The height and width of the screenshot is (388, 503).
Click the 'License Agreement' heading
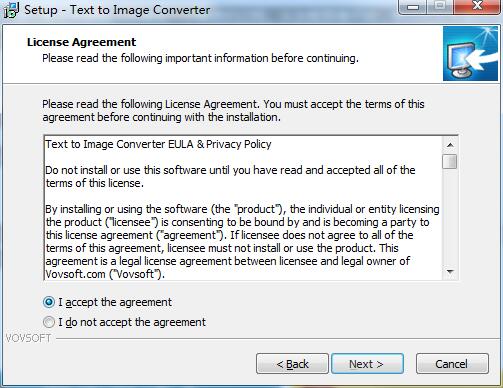81,42
